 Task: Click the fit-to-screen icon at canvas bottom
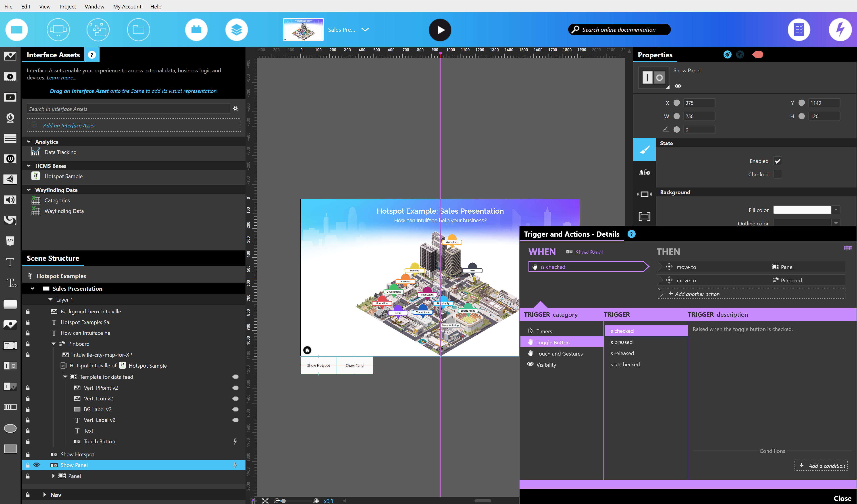click(265, 501)
